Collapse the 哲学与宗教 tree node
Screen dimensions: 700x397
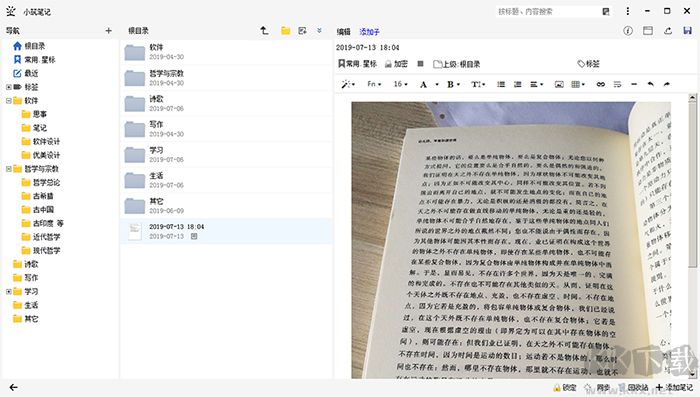tap(8, 169)
